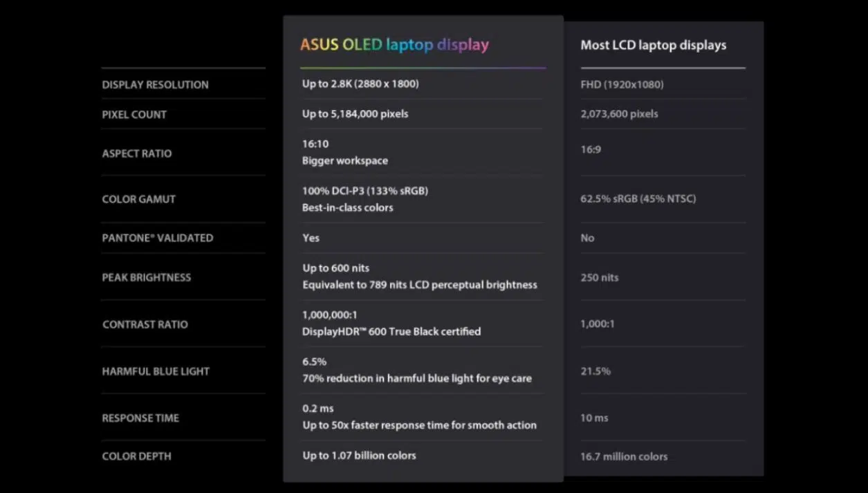Select the RESPONSE TIME row label
This screenshot has width=868, height=493.
pyautogui.click(x=140, y=418)
